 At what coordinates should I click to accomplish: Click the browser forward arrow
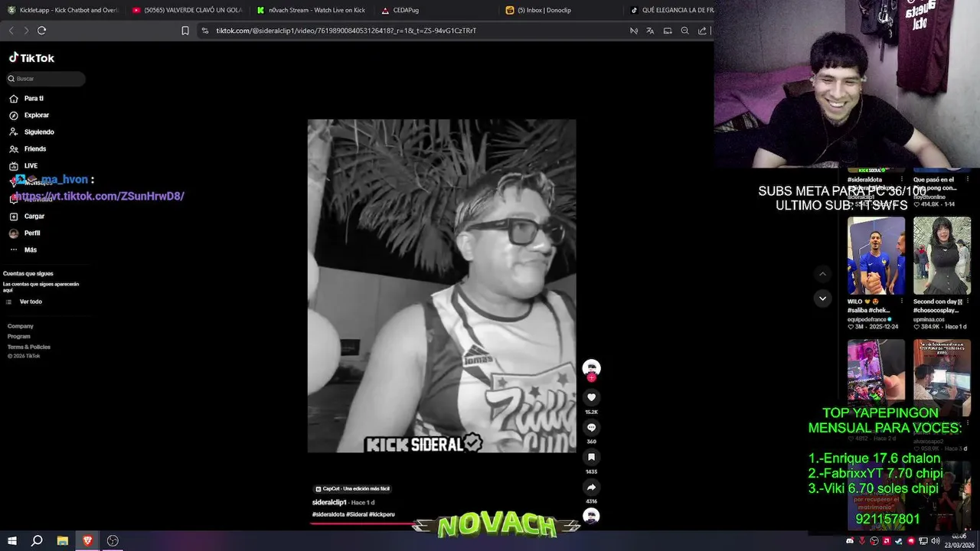click(x=26, y=31)
